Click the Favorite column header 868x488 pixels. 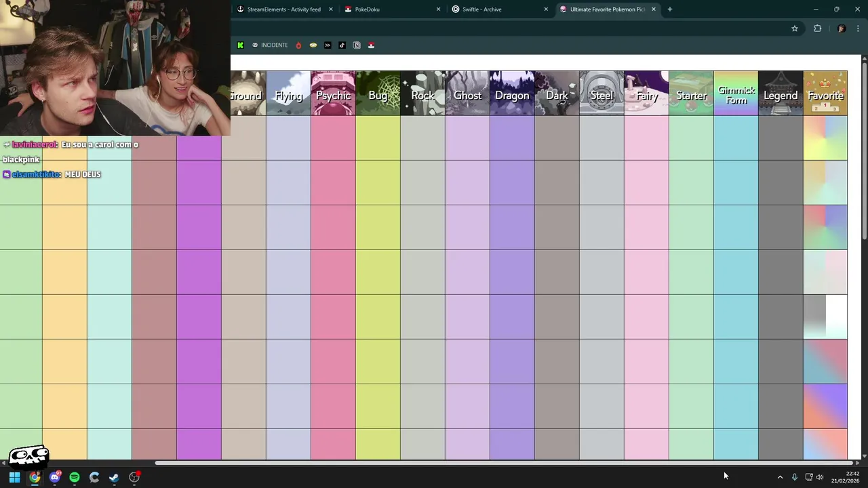(x=825, y=94)
